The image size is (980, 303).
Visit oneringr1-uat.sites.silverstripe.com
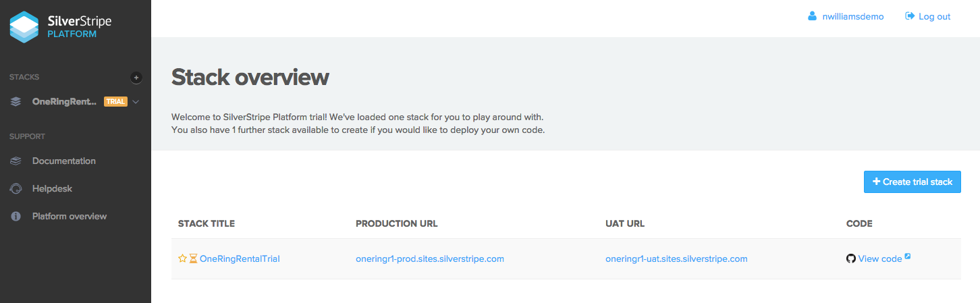[x=676, y=258]
